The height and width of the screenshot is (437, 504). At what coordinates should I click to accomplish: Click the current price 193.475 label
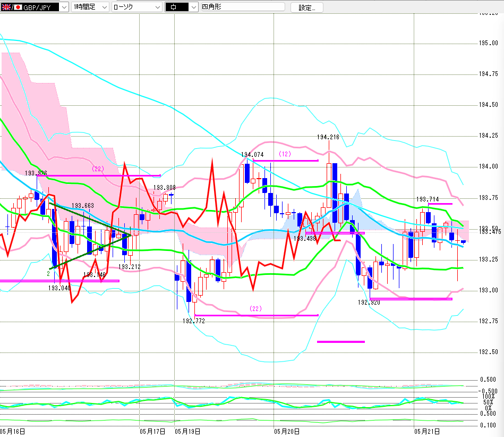(x=490, y=232)
